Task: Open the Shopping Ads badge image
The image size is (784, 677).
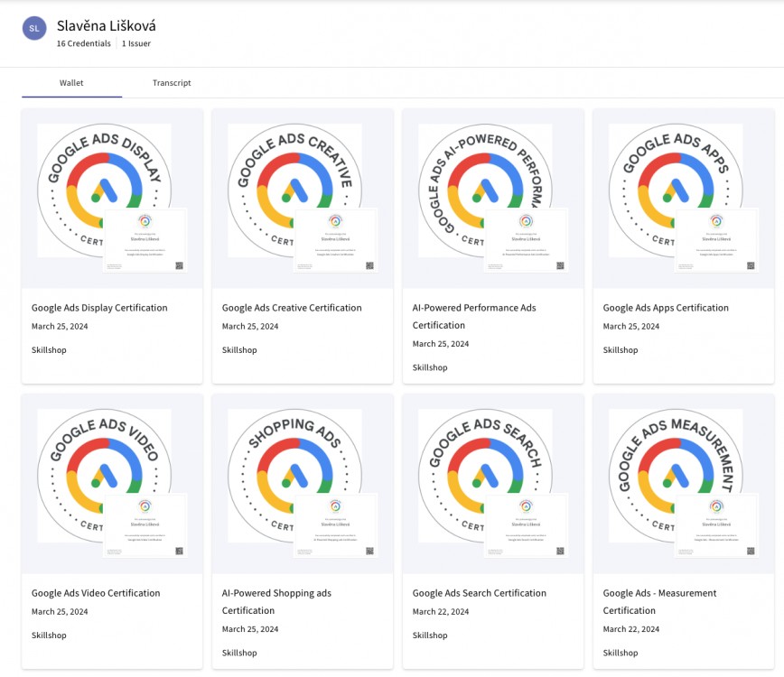Action: (294, 476)
